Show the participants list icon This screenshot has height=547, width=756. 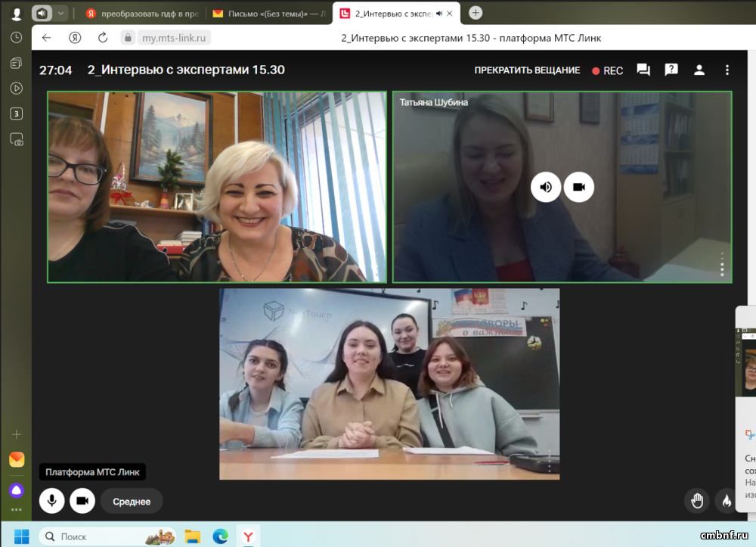click(x=699, y=70)
